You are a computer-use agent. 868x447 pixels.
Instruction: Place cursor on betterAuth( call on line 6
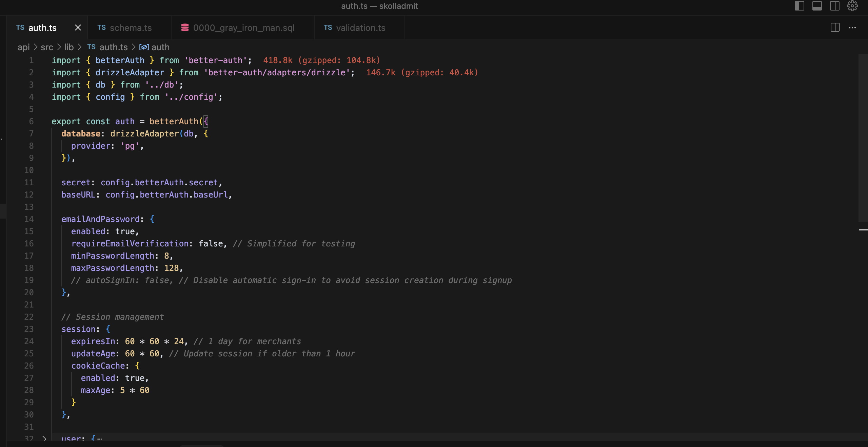[174, 122]
